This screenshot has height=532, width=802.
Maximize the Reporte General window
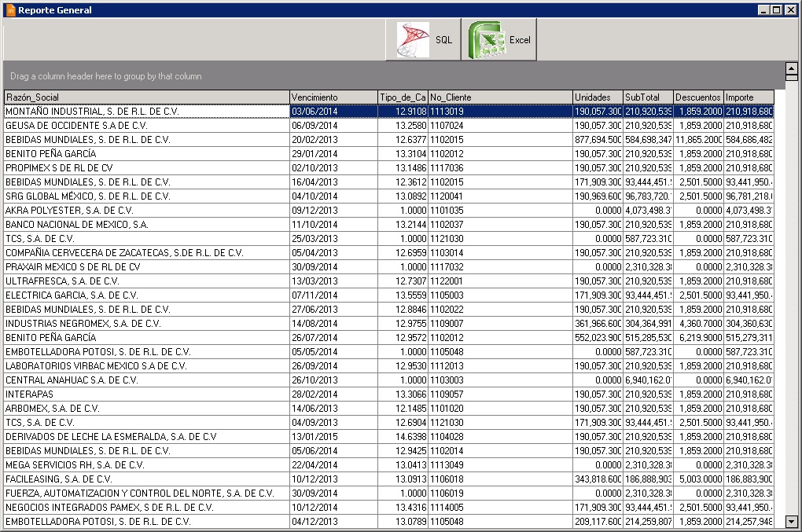tap(777, 10)
